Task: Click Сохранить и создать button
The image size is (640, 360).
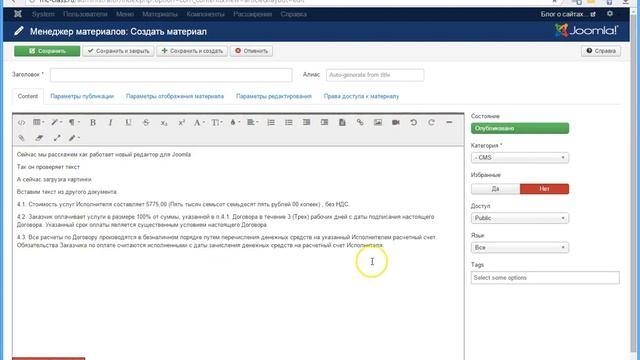Action: 192,51
